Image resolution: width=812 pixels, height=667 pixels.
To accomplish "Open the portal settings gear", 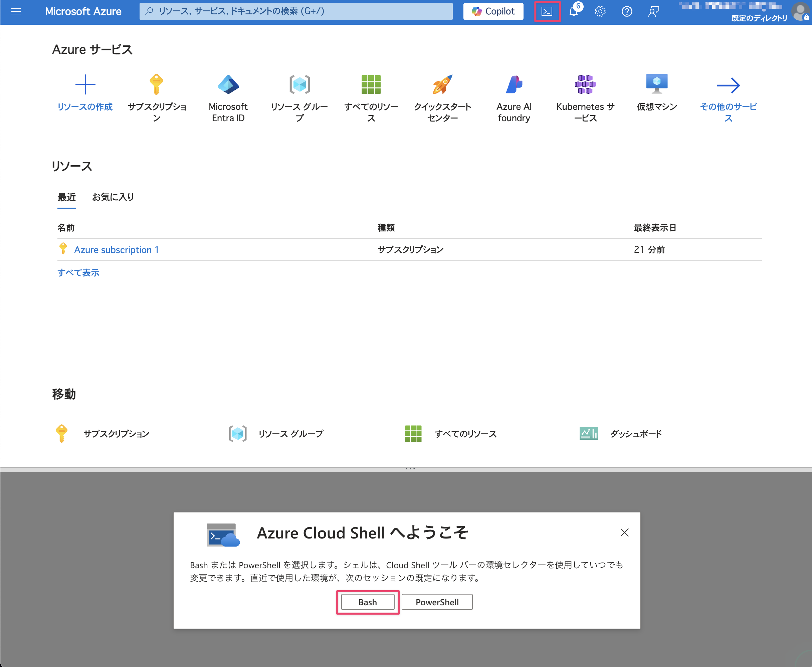I will click(600, 12).
